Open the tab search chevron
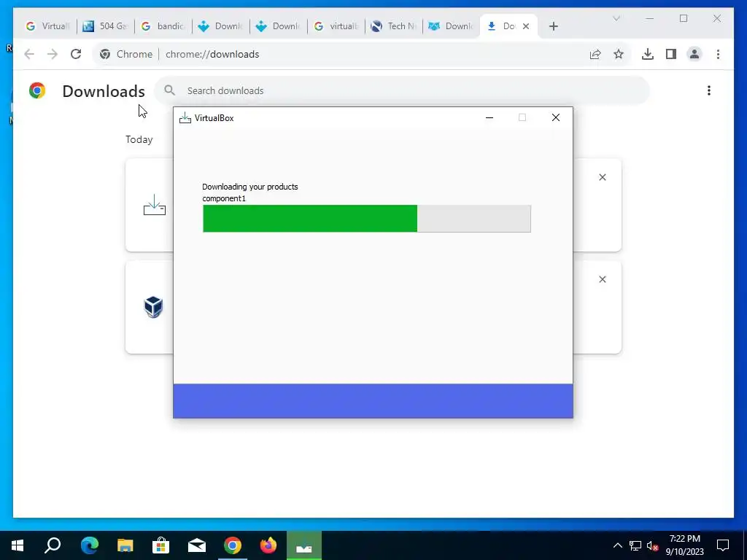The height and width of the screenshot is (560, 747). [x=616, y=18]
